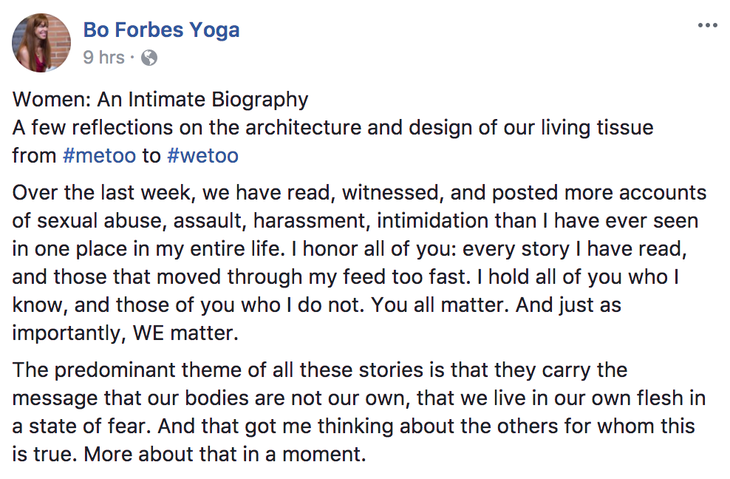Click the line starting "The predominant theme"
This screenshot has height=479, width=730.
320,370
